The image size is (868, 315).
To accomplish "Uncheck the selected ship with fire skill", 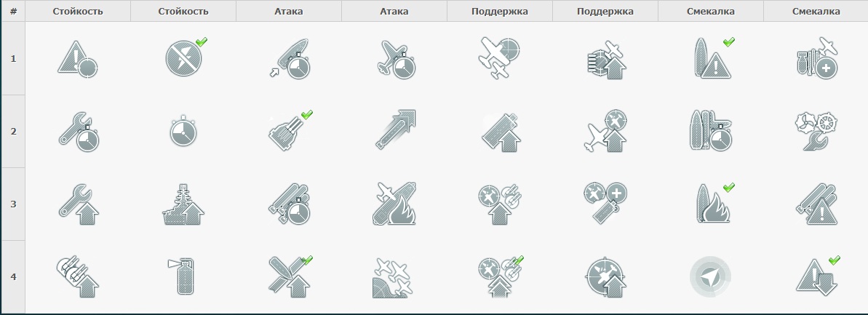I will [x=714, y=203].
